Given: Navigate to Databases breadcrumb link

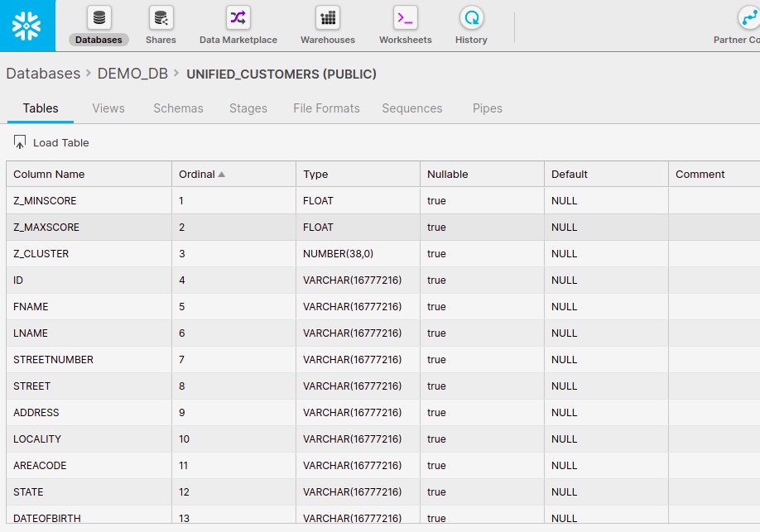Looking at the screenshot, I should point(43,74).
